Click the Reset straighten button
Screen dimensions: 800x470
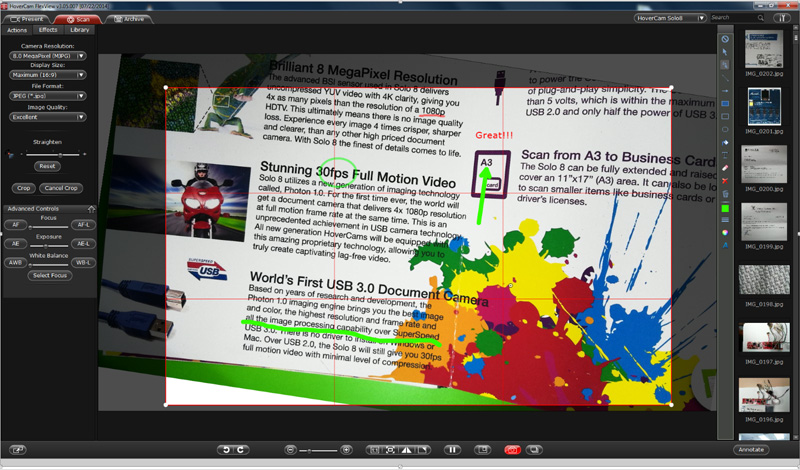click(47, 166)
